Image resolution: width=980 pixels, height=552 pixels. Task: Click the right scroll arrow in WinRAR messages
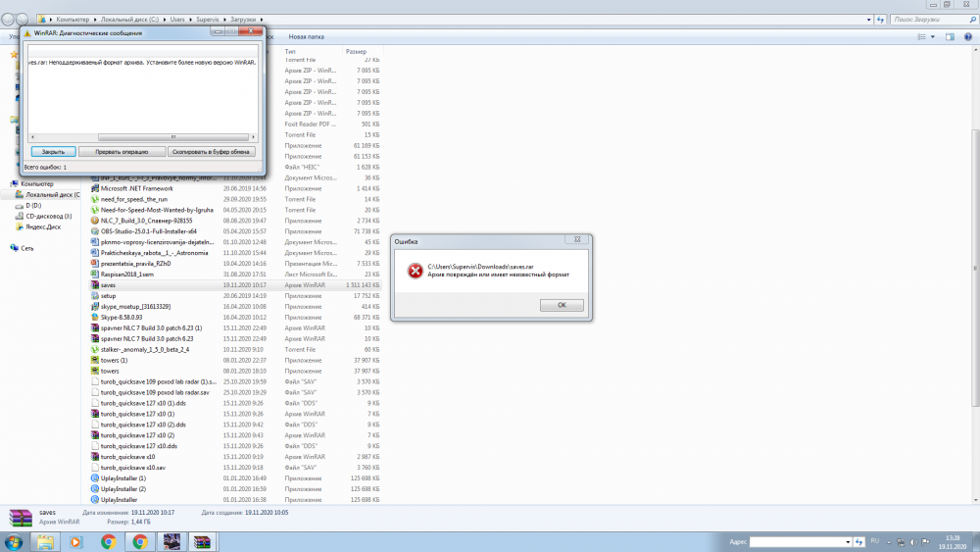tap(253, 137)
